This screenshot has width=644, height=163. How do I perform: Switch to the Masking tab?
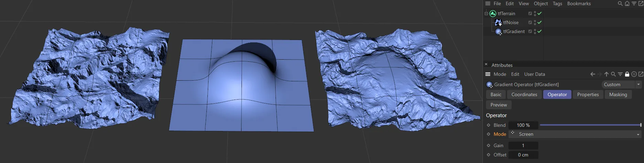618,94
